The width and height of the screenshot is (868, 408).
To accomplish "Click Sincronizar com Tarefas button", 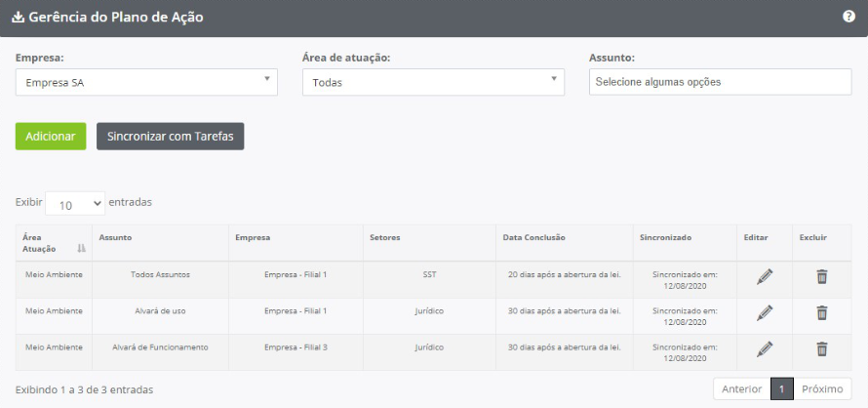I will pos(170,137).
